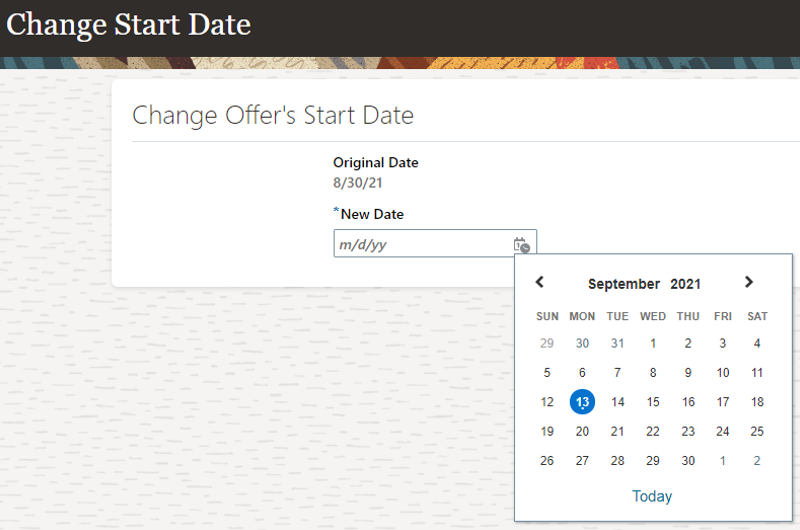Screen dimensions: 800x530
Task: Open the September month selector
Action: [624, 284]
